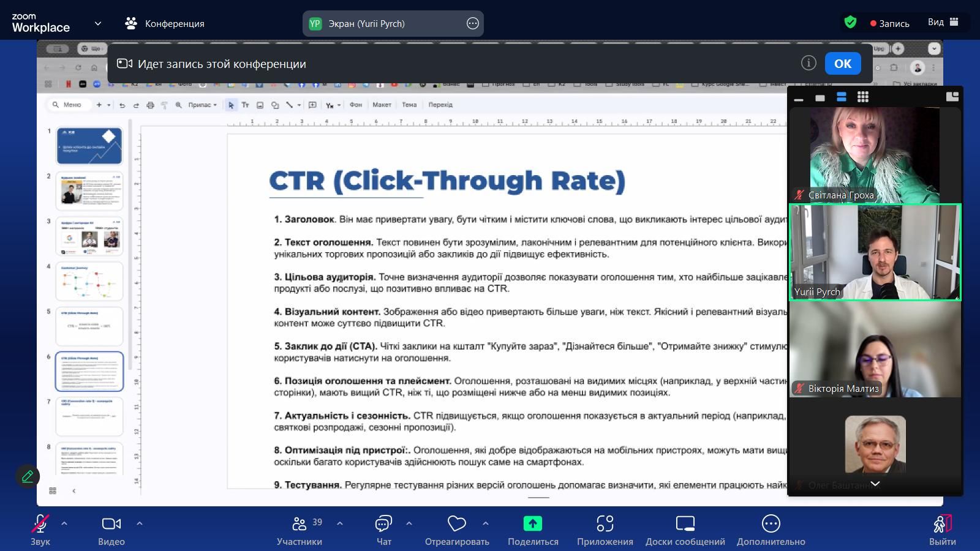Click the CTR (Click-Through Rate) slide title

447,181
